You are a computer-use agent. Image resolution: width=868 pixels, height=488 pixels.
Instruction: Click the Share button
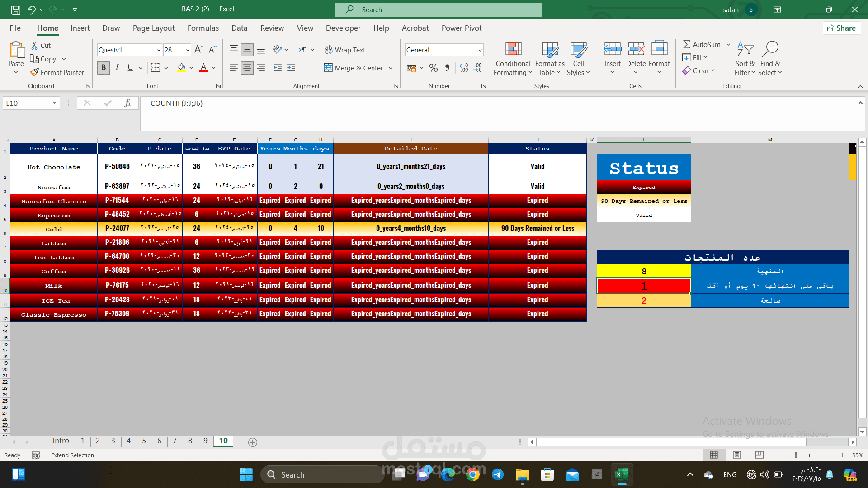point(841,28)
